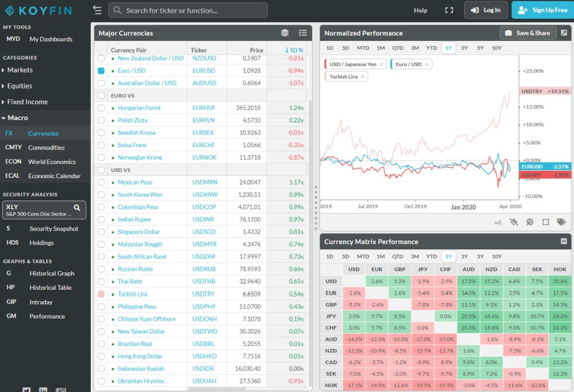The width and height of the screenshot is (574, 392).
Task: Sort by the Price column header
Action: (x=256, y=50)
